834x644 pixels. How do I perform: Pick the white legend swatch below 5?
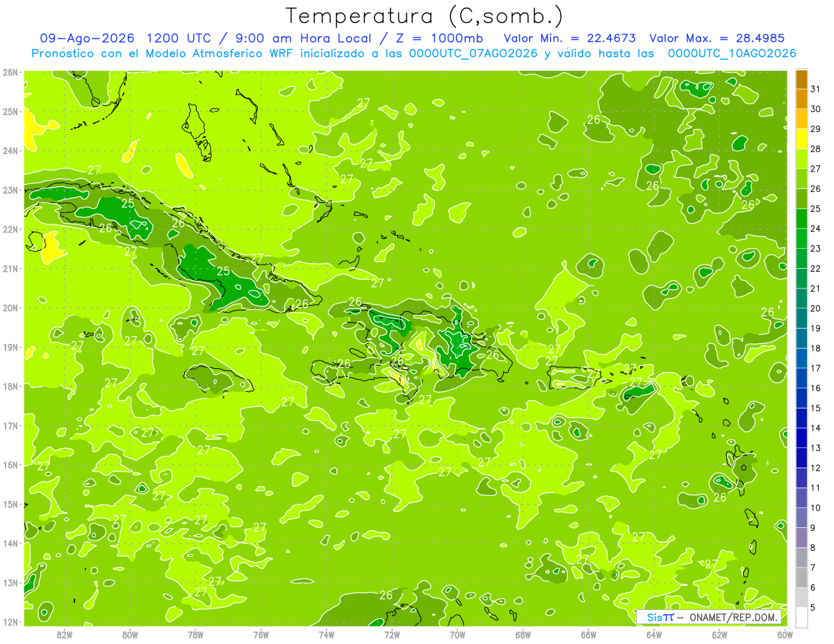(801, 617)
